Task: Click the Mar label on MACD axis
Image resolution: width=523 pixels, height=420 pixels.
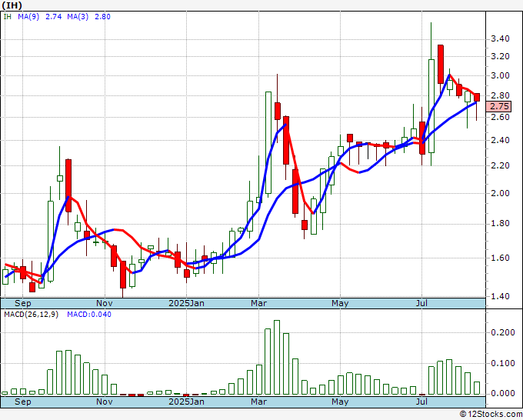Action: (x=259, y=402)
